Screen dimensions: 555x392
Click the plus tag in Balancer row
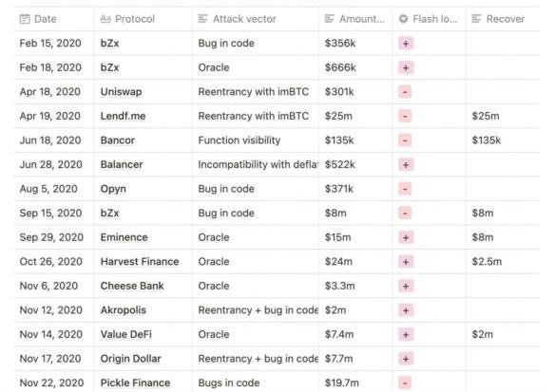[406, 165]
